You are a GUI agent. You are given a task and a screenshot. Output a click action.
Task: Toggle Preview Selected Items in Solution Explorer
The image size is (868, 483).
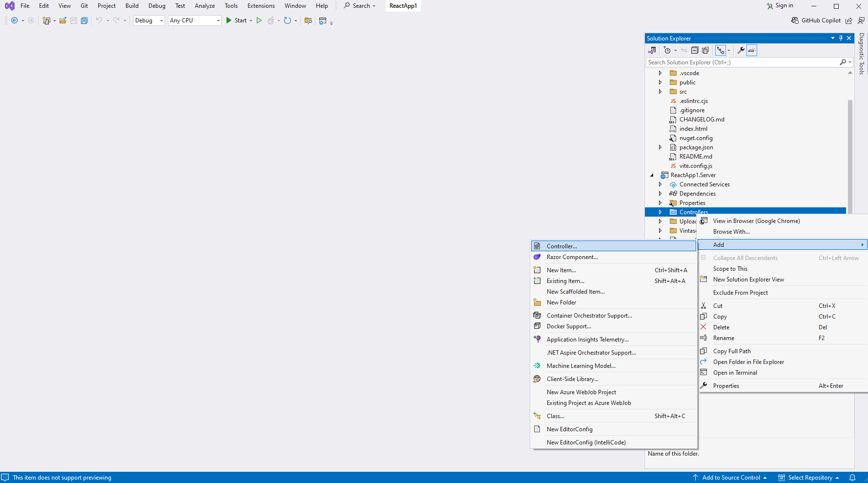pyautogui.click(x=751, y=50)
